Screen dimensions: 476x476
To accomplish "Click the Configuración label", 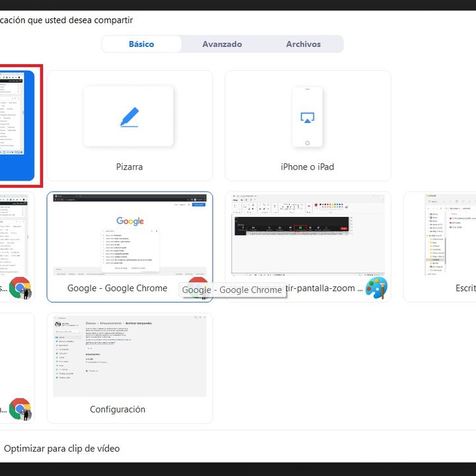I will click(118, 409).
